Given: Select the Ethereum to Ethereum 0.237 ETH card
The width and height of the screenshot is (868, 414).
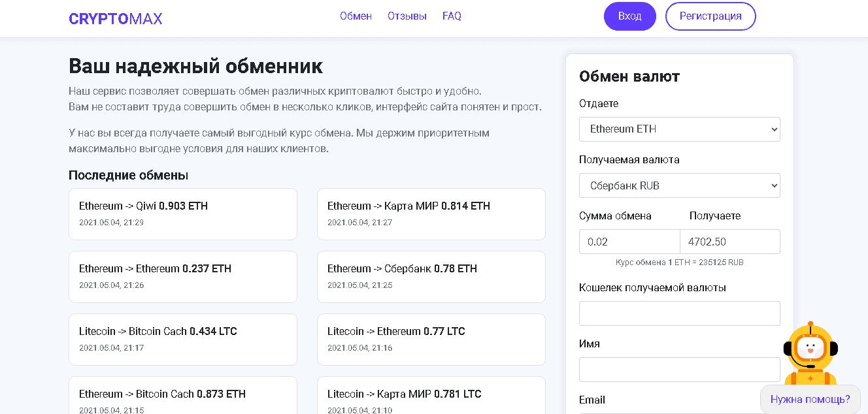Looking at the screenshot, I should tap(183, 277).
